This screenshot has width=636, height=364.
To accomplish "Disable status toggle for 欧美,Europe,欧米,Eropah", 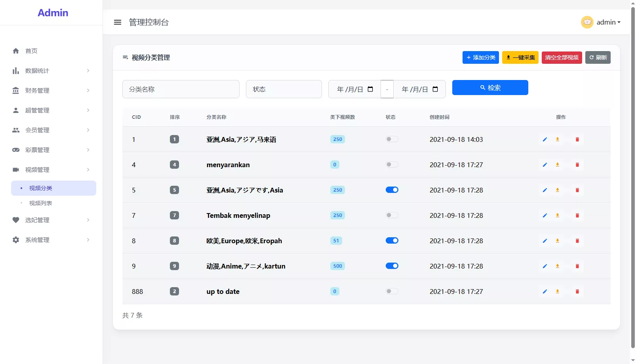I will point(392,240).
